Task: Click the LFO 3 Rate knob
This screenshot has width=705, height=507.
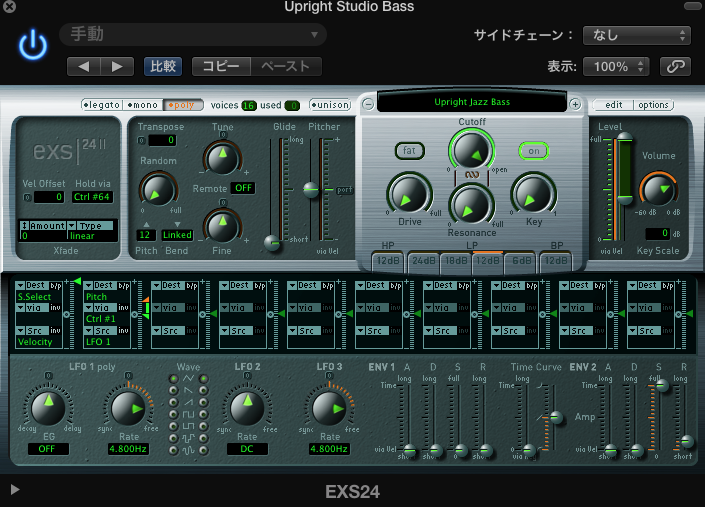Action: click(x=329, y=408)
